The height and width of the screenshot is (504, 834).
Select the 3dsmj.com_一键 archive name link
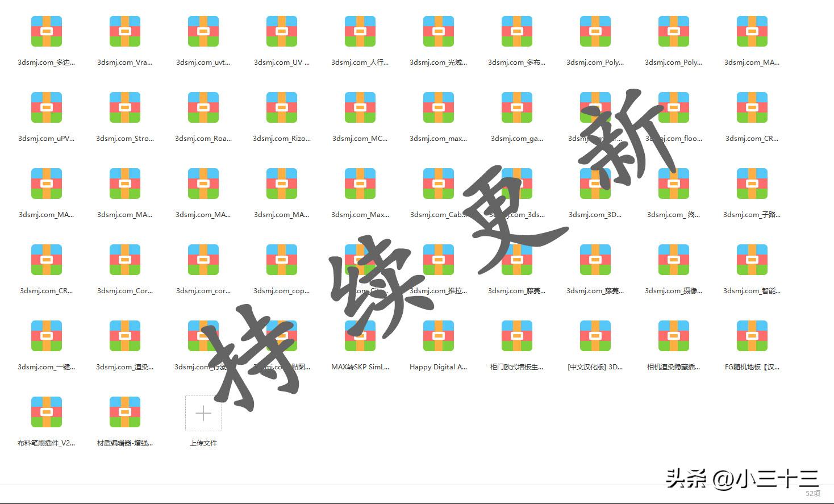coord(46,367)
